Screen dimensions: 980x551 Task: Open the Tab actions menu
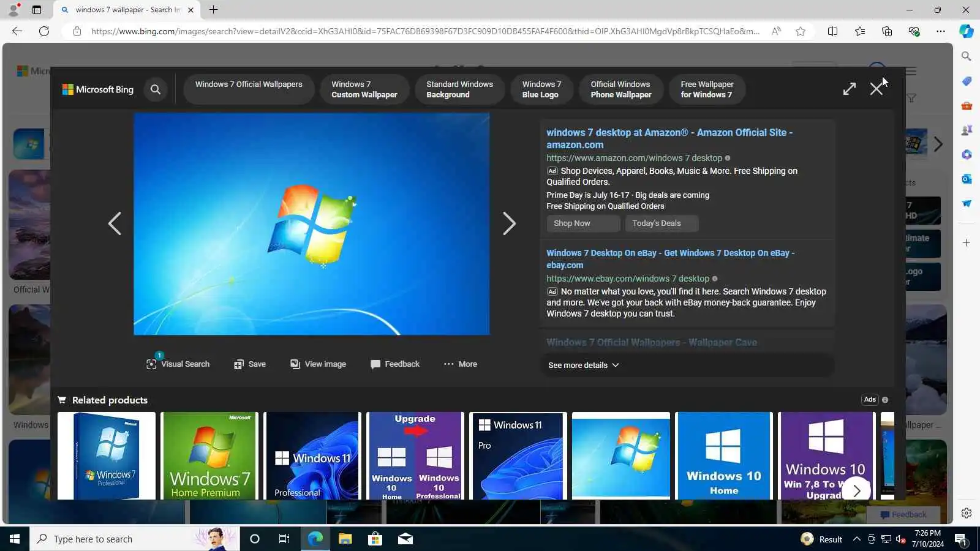click(37, 10)
